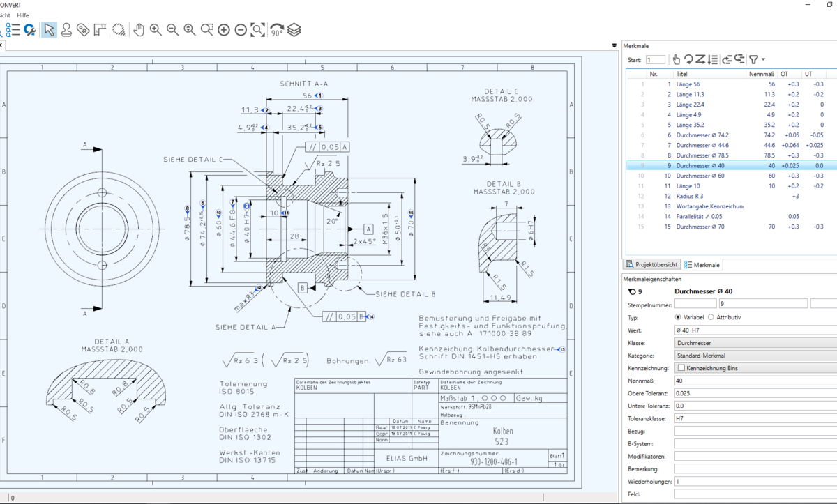Open the Kategorie Standard-Merkmal dropdown
The height and width of the screenshot is (504, 837).
(x=755, y=356)
